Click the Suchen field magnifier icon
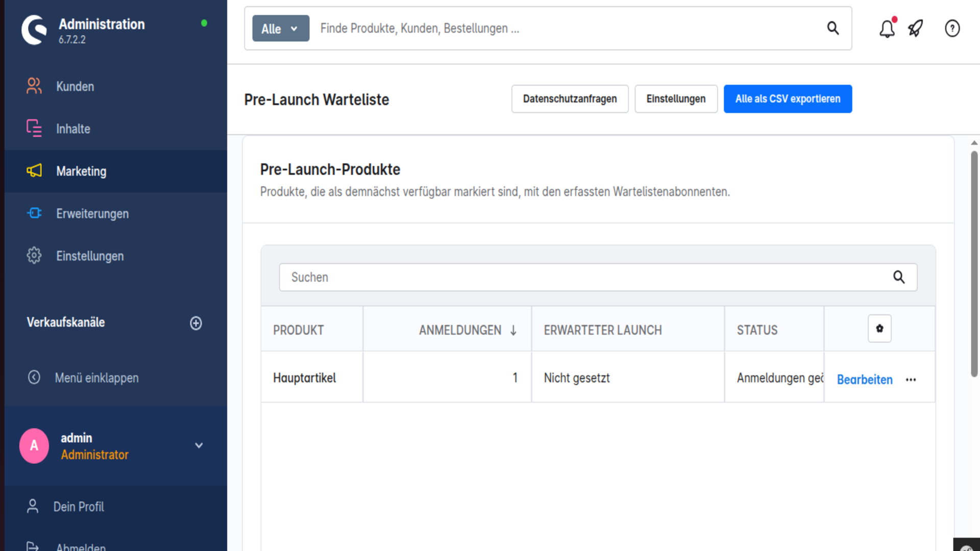Viewport: 980px width, 551px height. (899, 277)
